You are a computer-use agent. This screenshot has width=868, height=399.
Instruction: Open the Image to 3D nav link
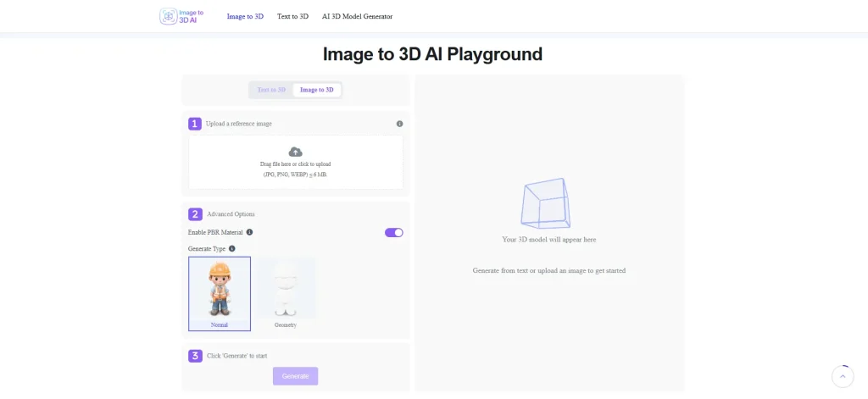pos(245,17)
